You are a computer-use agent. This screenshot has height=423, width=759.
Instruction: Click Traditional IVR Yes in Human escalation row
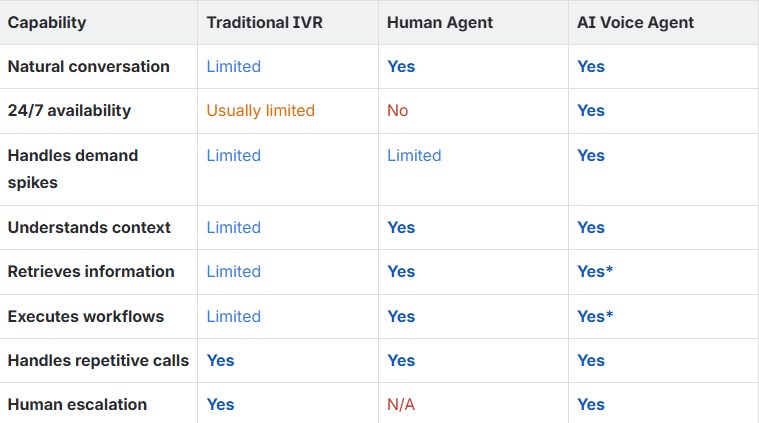click(220, 404)
